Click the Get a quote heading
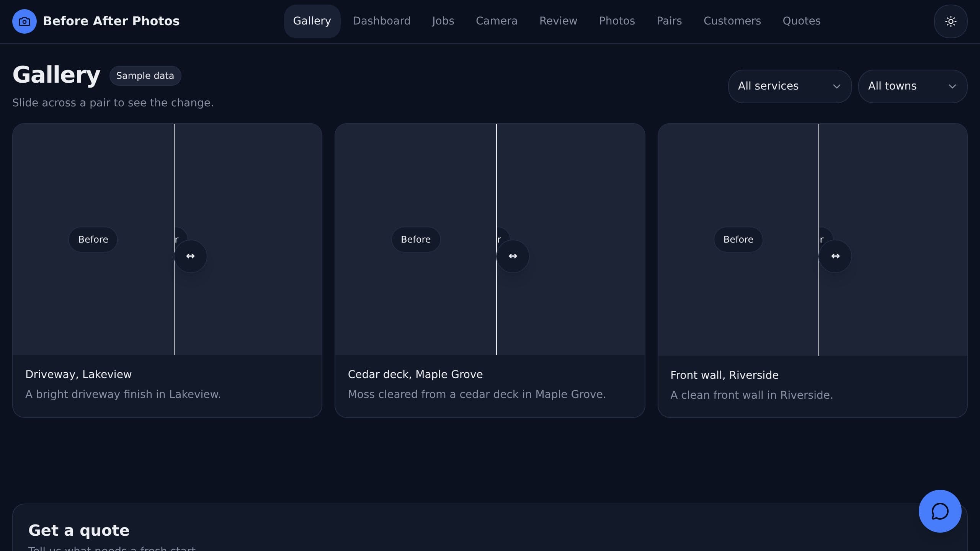980x551 pixels. tap(79, 530)
